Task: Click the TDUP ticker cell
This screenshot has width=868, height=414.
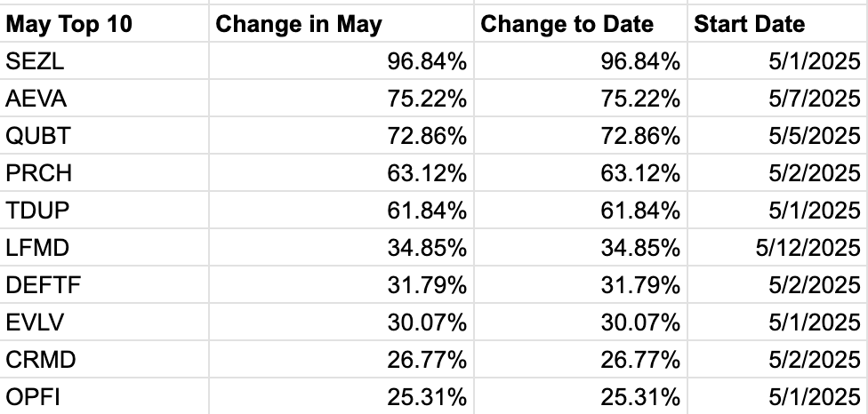Action: [x=104, y=210]
